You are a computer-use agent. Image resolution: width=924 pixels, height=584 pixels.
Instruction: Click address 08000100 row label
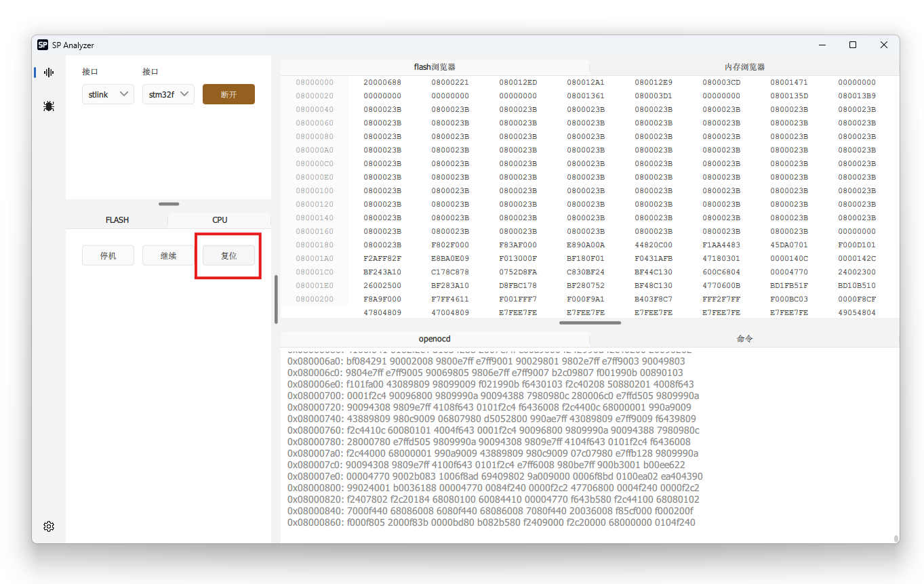coord(315,190)
